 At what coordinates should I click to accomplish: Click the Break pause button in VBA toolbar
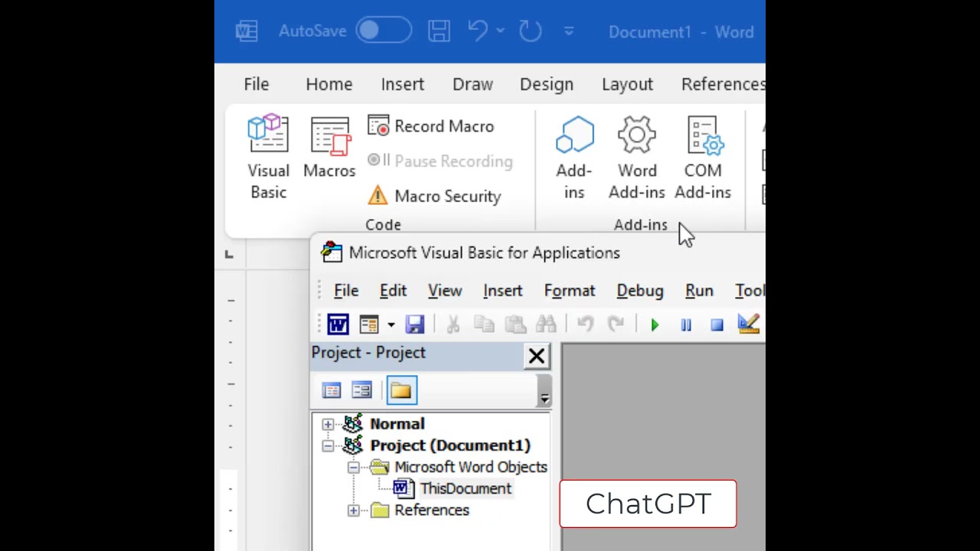pyautogui.click(x=686, y=324)
